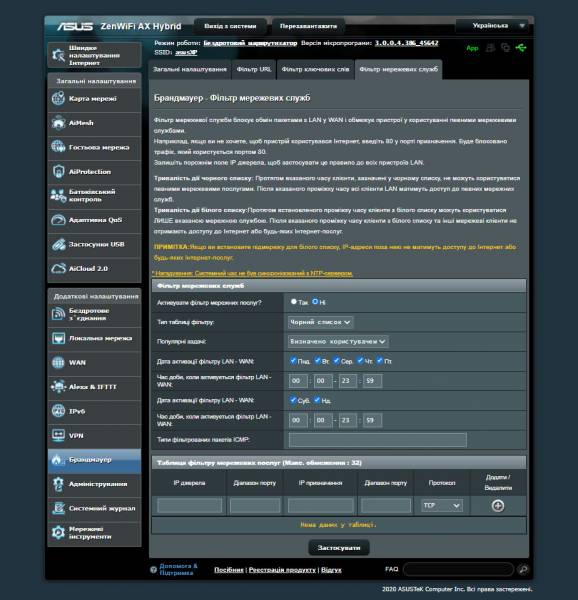Viewport: 578px width, 600px height.
Task: Click the NTP server warning link
Action: click(252, 273)
